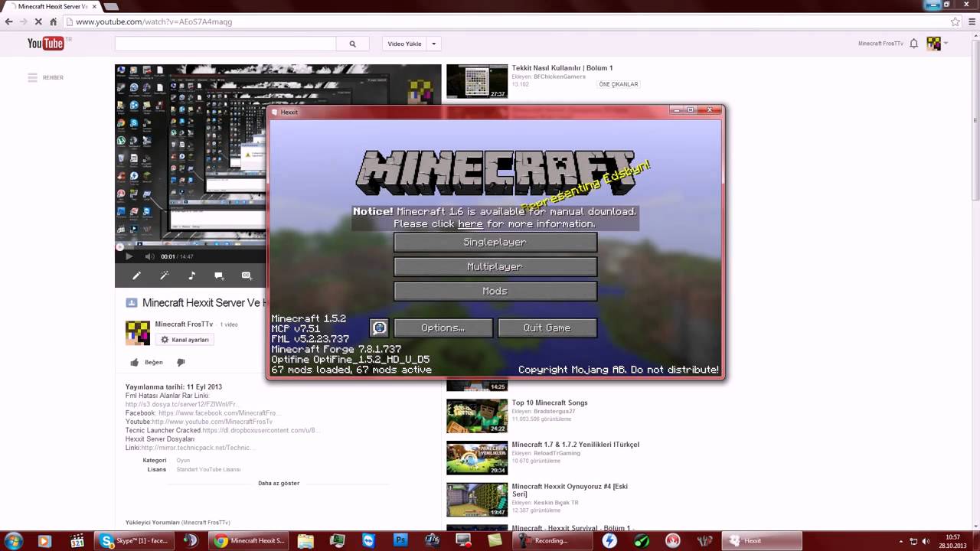Viewport: 980px width, 551px height.
Task: Open the Windows Start button
Action: point(13,540)
